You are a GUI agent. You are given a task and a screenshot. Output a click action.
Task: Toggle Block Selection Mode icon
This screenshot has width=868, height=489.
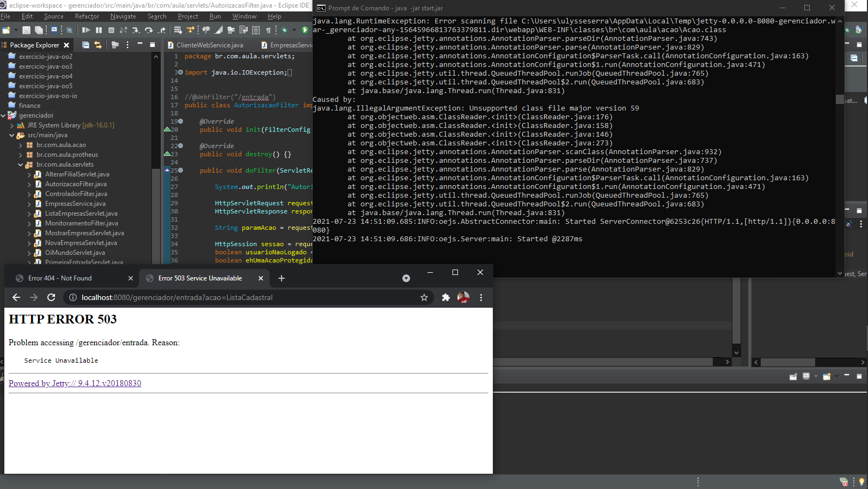256,30
